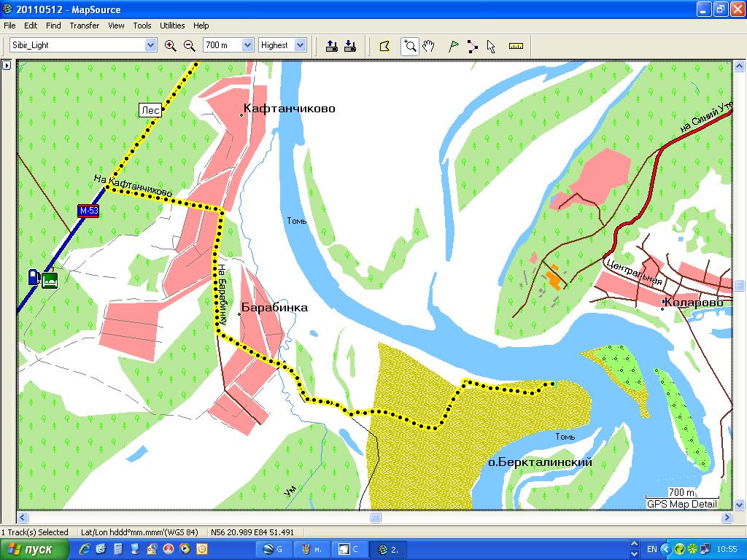Select the arrow Selection tool
Image resolution: width=747 pixels, height=560 pixels.
491,45
